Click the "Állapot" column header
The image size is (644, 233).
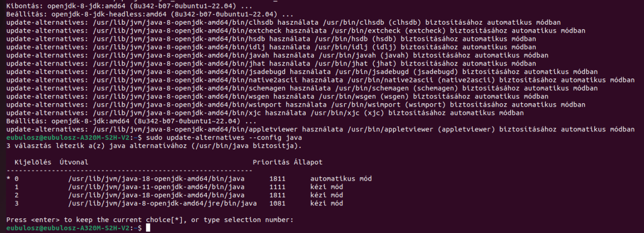(308, 163)
